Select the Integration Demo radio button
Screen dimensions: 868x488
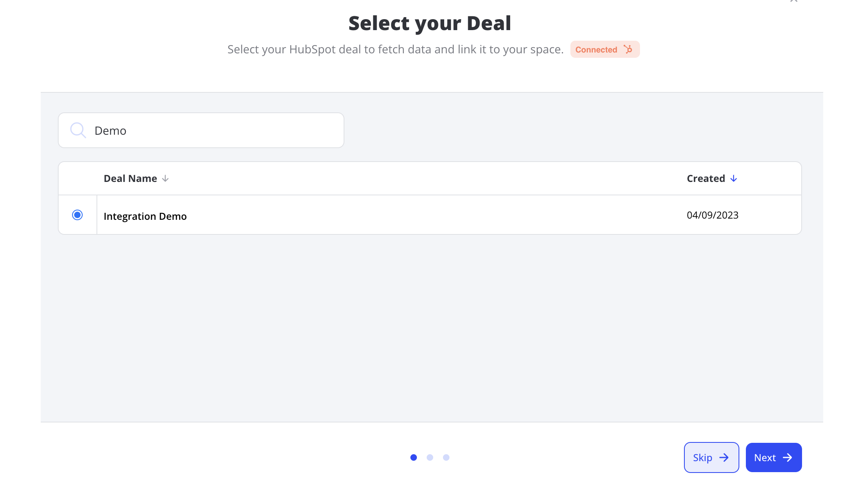77,215
